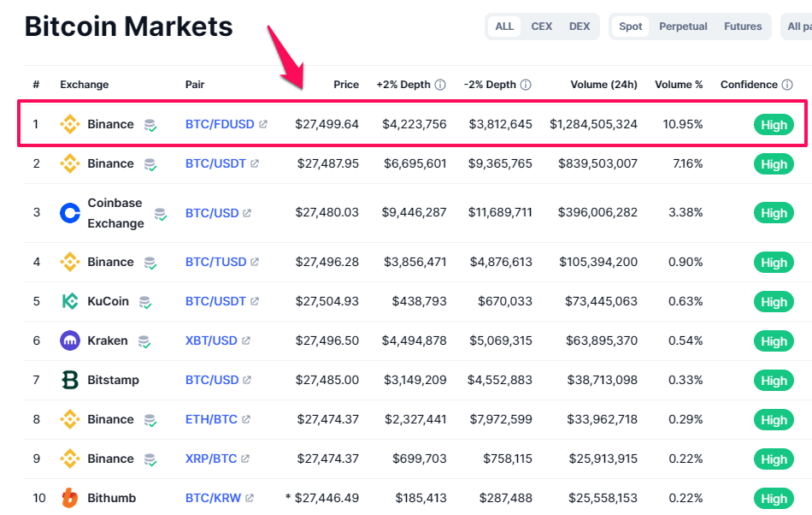This screenshot has height=515, width=812.
Task: Click the High confidence badge for KuCoin
Action: coord(774,301)
